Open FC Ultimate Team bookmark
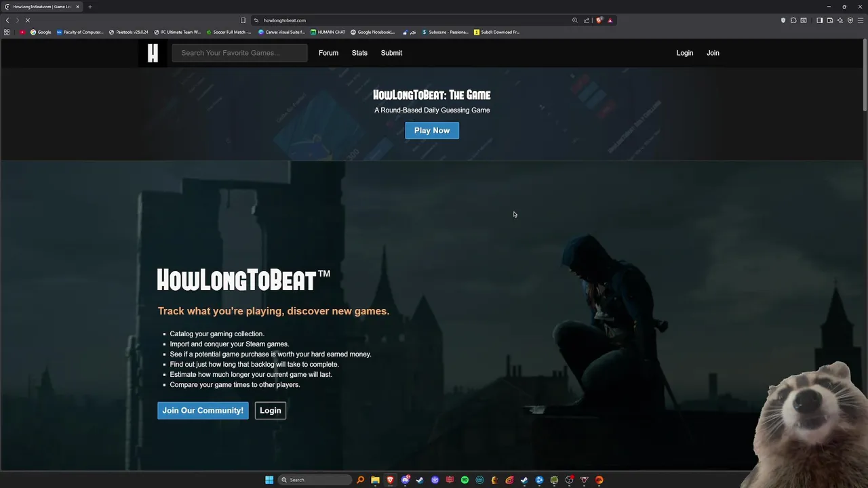Screen dimensions: 868x488 click(178, 32)
